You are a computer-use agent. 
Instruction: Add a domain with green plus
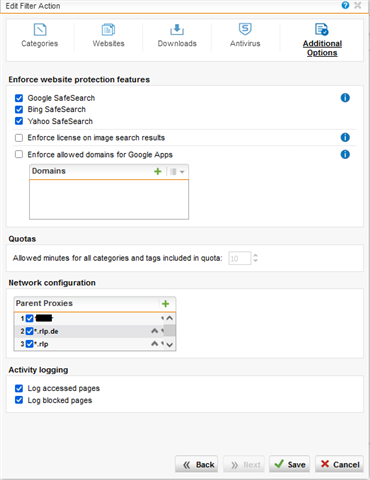[x=158, y=171]
